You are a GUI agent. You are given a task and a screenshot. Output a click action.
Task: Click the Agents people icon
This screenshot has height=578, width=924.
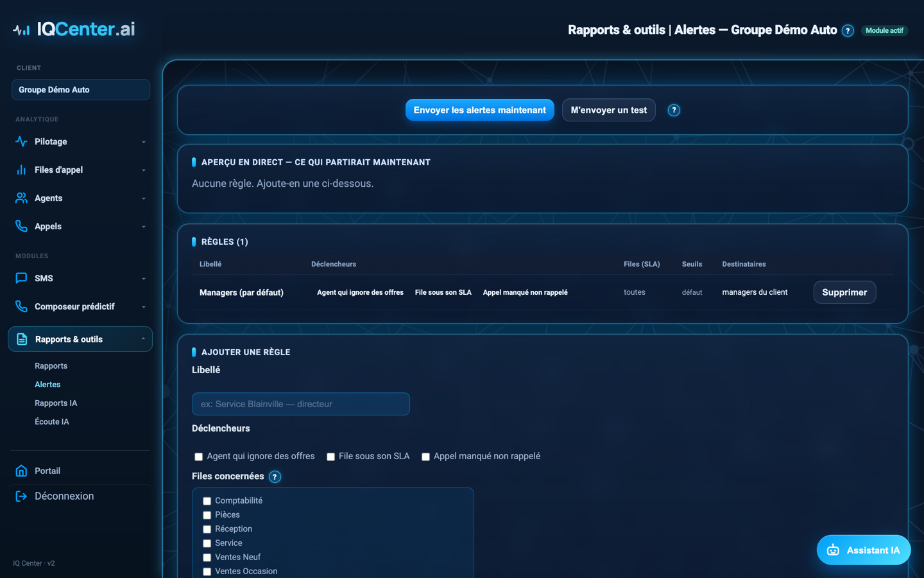21,198
